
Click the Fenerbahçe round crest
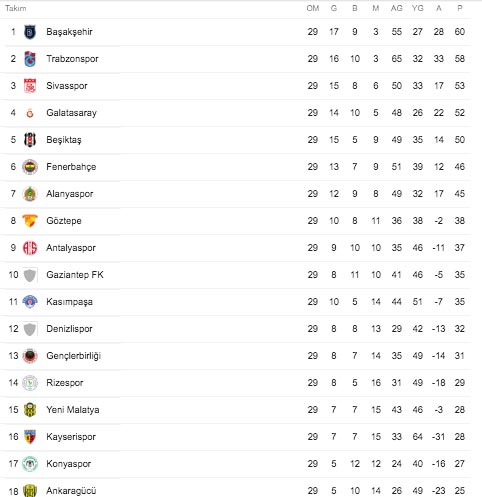(x=30, y=167)
